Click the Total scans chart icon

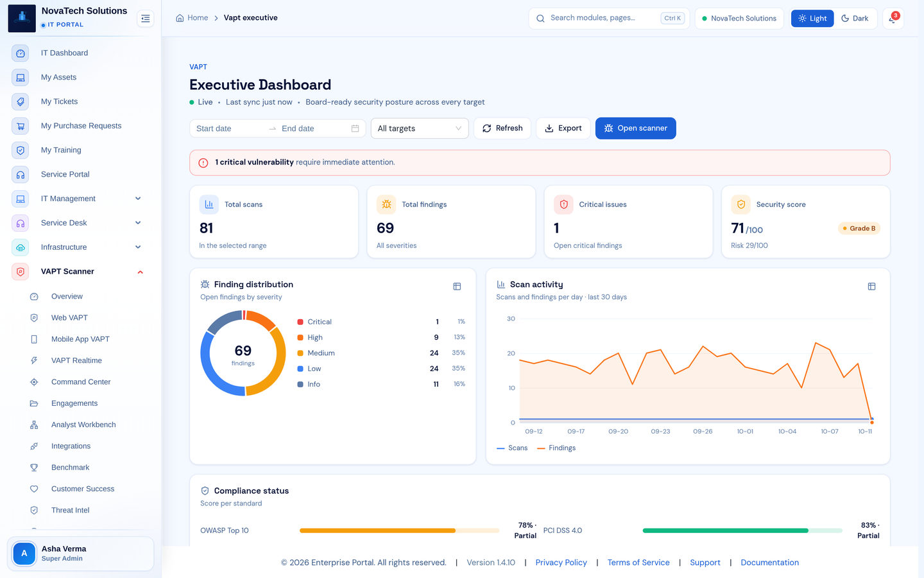[209, 204]
